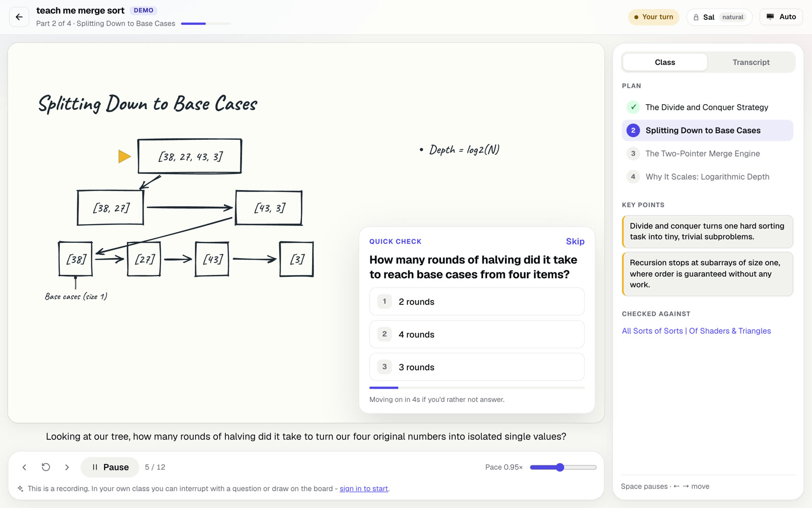
Task: Jump to Why It Scales: Logarithmic Depth
Action: pyautogui.click(x=707, y=177)
